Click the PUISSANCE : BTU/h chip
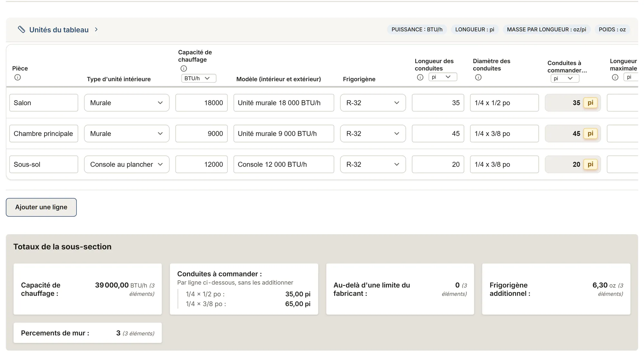Image resolution: width=644 pixels, height=356 pixels. pyautogui.click(x=417, y=30)
